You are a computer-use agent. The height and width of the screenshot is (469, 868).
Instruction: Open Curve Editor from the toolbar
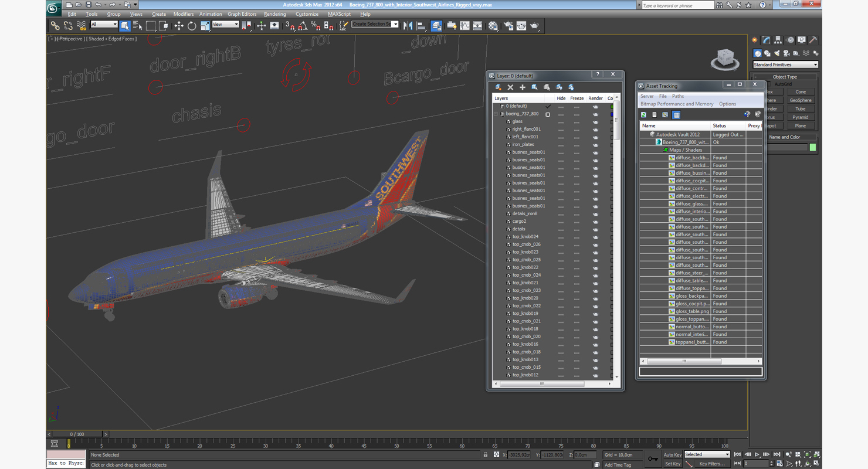click(x=464, y=26)
